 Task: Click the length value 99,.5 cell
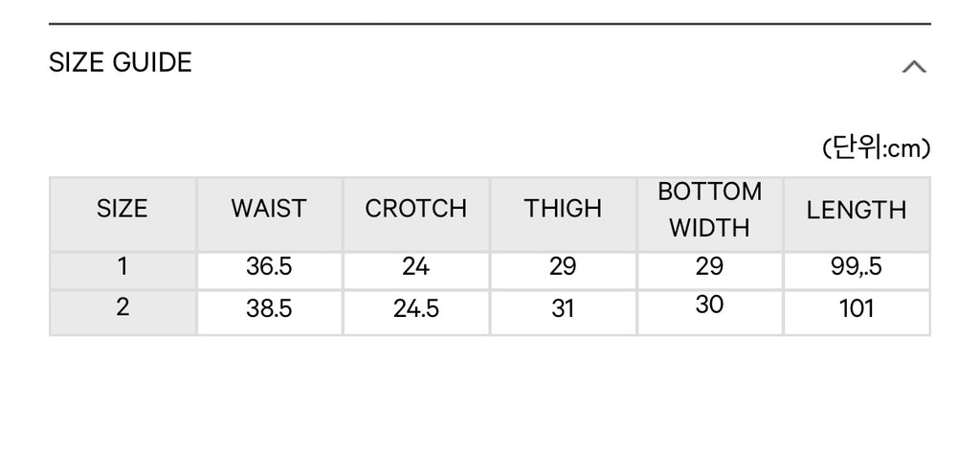click(x=857, y=271)
